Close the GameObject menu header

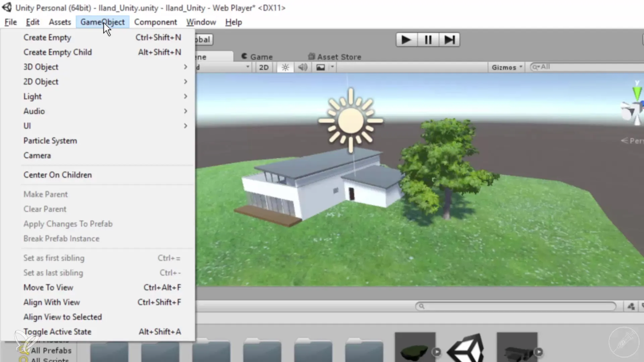(102, 22)
